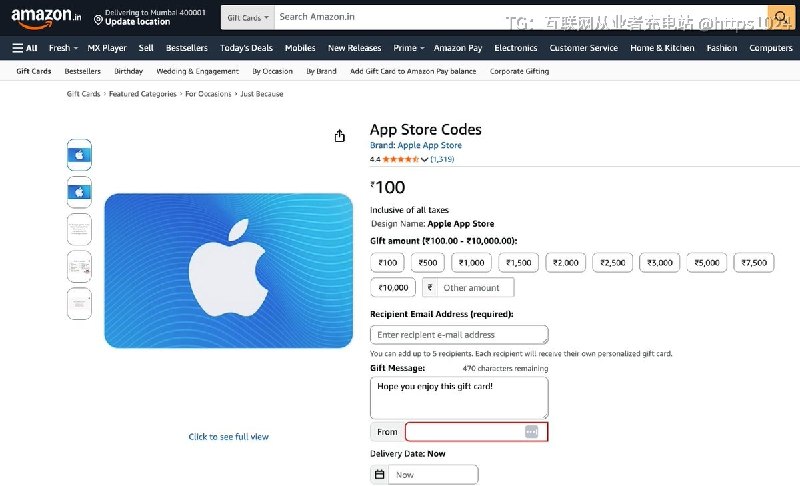Screen dimensions: 800x486
Task: Select the second Apple card thumbnail
Action: 79,192
